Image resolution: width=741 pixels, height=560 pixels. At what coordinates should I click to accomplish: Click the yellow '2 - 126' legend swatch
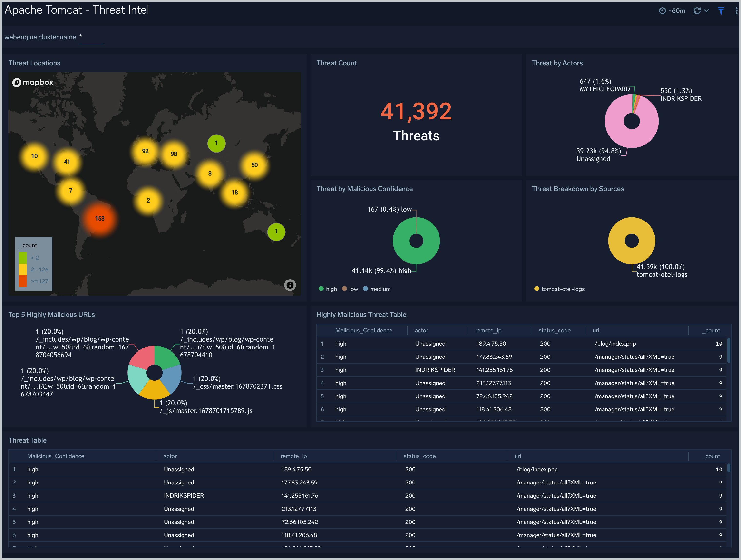click(x=23, y=269)
